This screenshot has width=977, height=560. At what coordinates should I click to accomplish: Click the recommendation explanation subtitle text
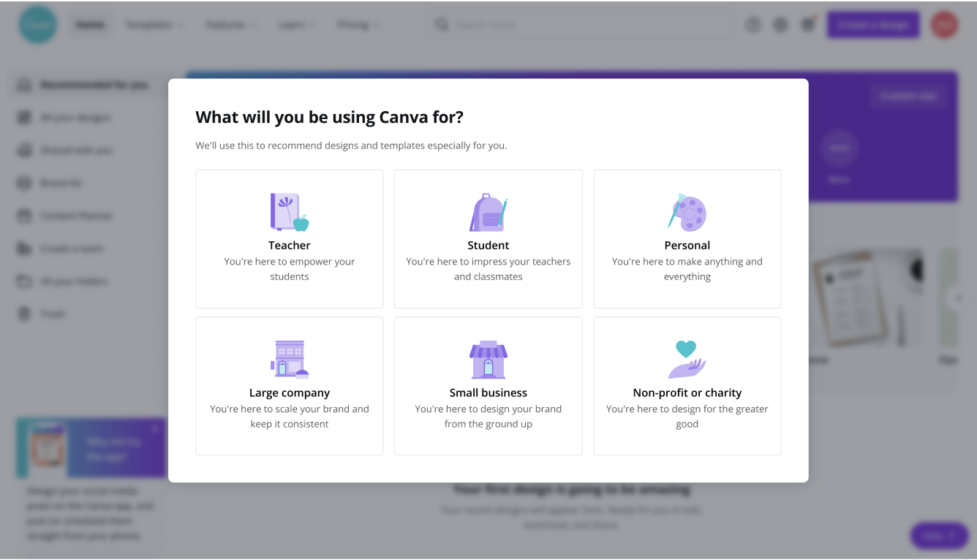[x=351, y=145]
